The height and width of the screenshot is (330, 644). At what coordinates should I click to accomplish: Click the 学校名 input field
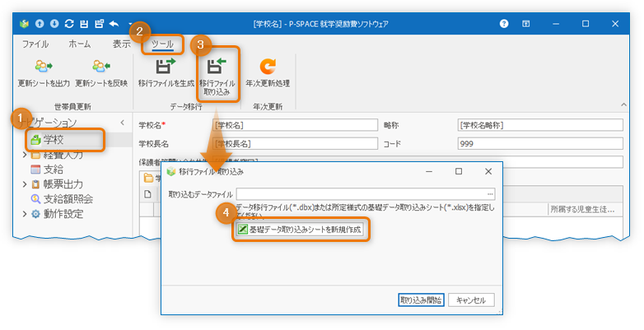[x=296, y=125]
